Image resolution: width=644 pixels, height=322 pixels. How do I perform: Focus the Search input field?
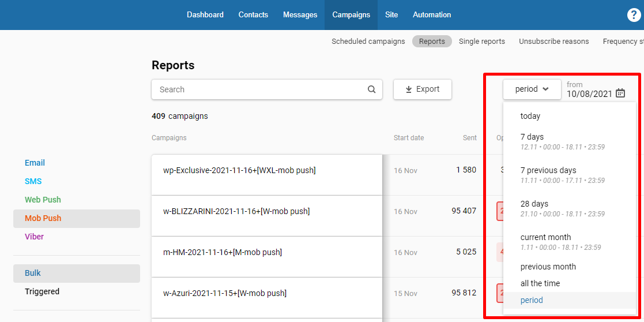(266, 89)
